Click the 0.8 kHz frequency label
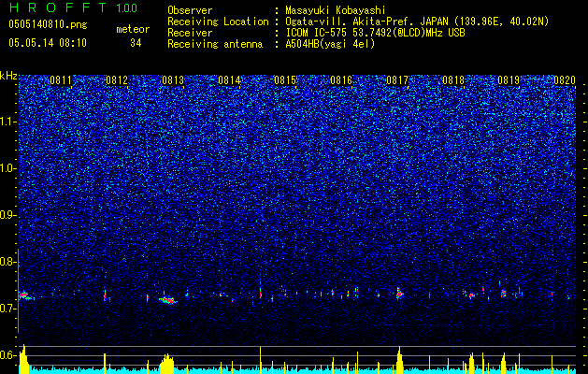Image resolution: width=588 pixels, height=374 pixels. pos(7,262)
